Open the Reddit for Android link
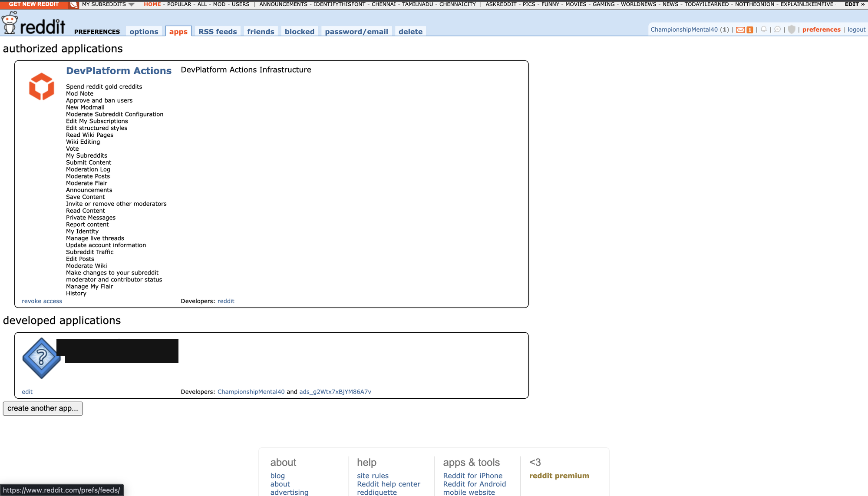Image resolution: width=868 pixels, height=496 pixels. point(474,484)
